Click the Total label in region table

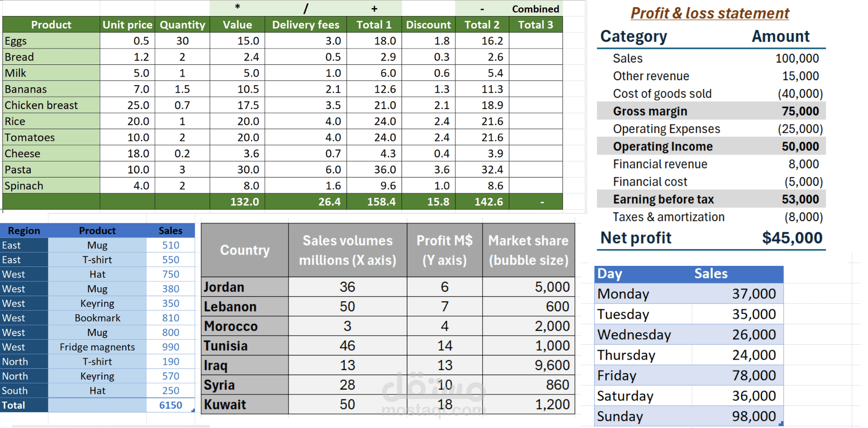click(x=24, y=405)
